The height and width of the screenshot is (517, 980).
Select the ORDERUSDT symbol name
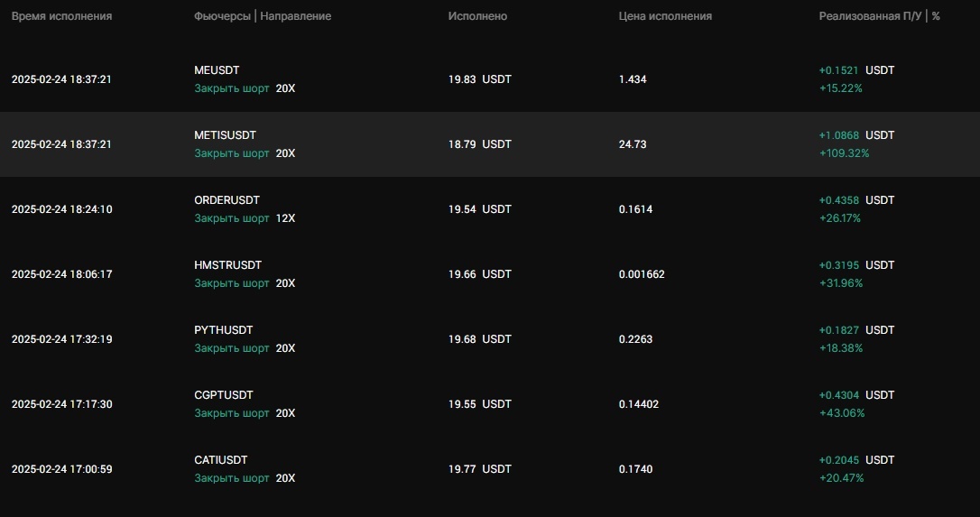(x=227, y=200)
